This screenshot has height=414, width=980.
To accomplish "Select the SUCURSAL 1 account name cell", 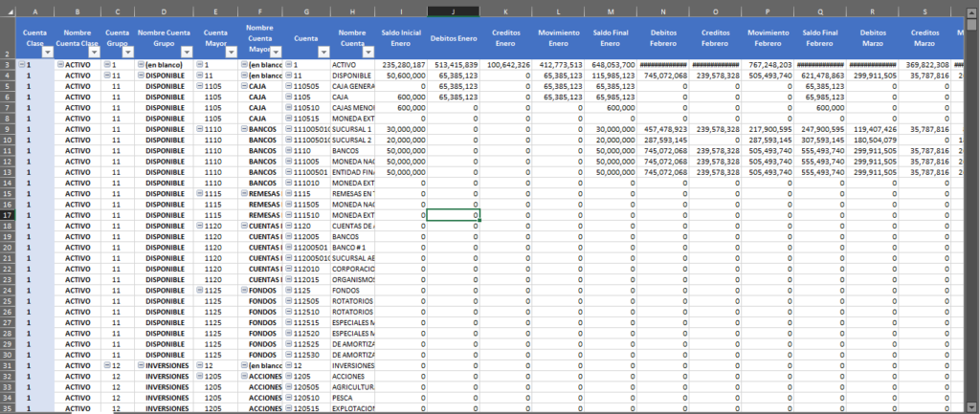I will 352,129.
